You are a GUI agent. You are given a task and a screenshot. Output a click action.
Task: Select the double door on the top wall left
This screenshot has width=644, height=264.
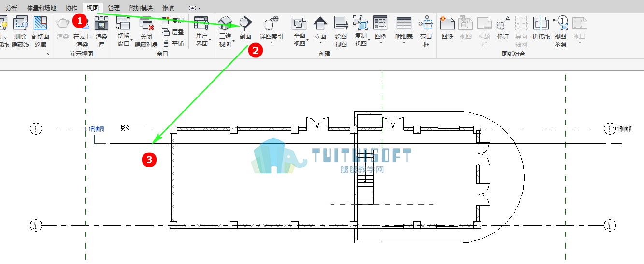click(x=317, y=123)
